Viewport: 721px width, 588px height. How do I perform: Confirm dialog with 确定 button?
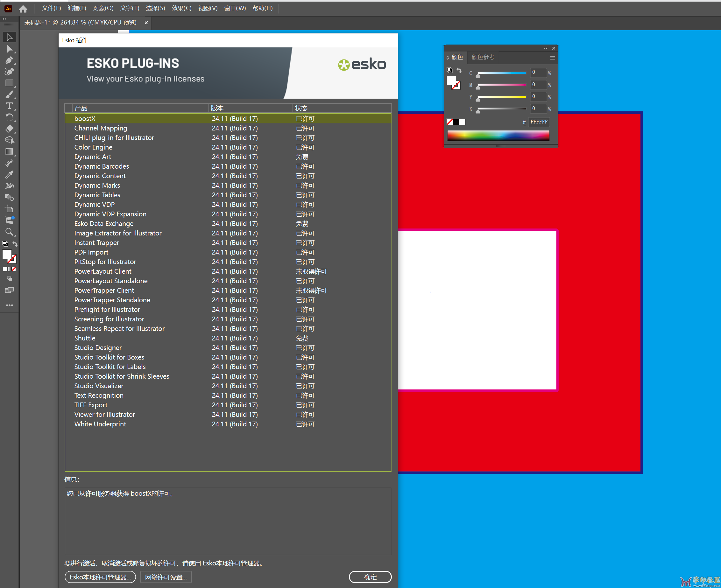(x=370, y=577)
